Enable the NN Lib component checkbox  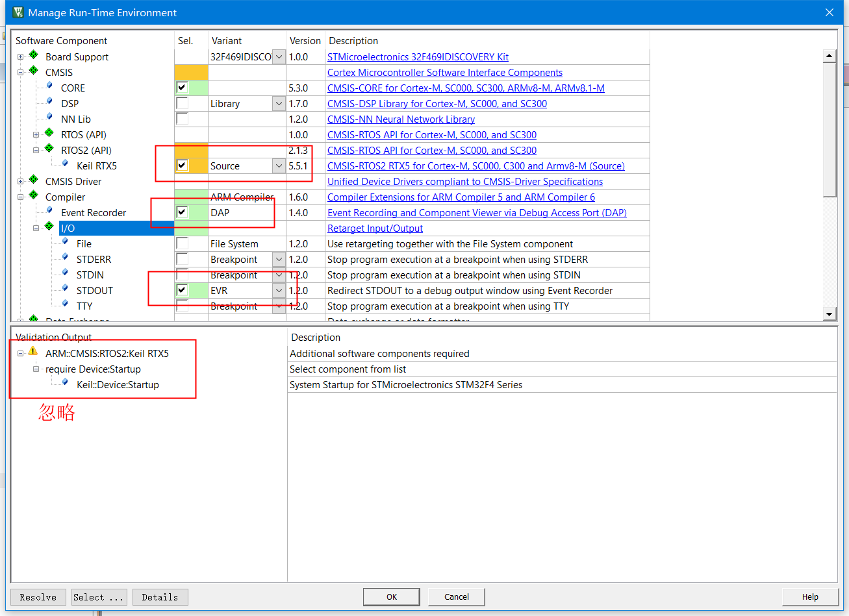[182, 119]
